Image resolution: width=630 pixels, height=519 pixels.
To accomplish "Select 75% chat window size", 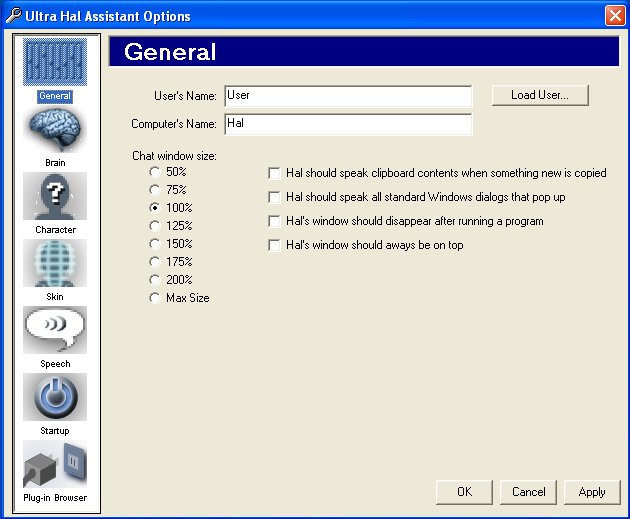I will [x=155, y=190].
